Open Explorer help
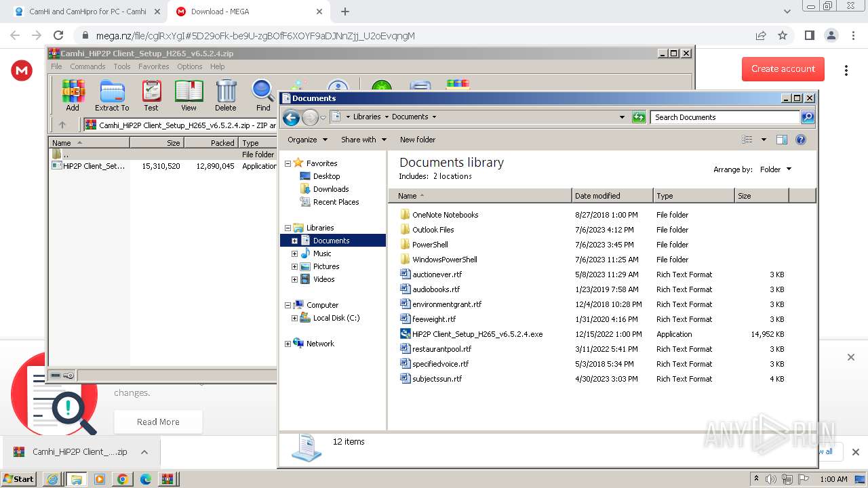This screenshot has height=488, width=868. click(x=801, y=140)
